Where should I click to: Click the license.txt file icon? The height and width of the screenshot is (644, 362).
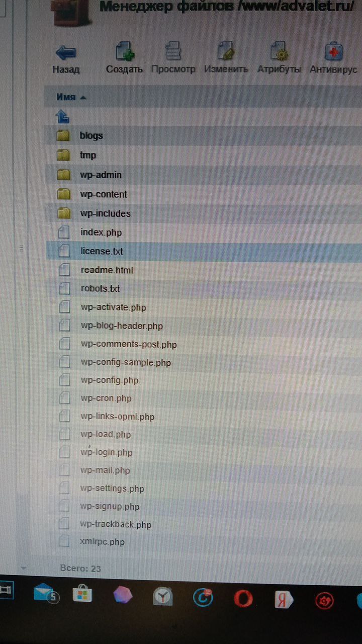coord(64,251)
